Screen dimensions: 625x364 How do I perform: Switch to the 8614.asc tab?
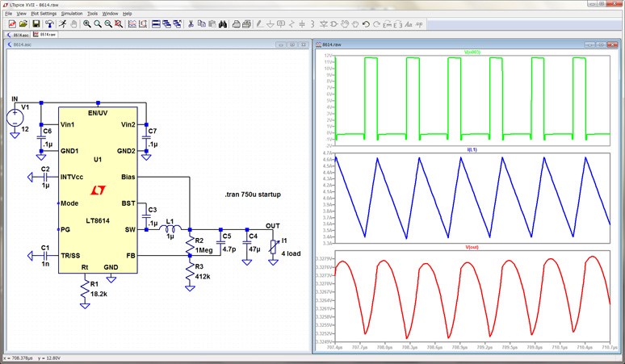18,36
